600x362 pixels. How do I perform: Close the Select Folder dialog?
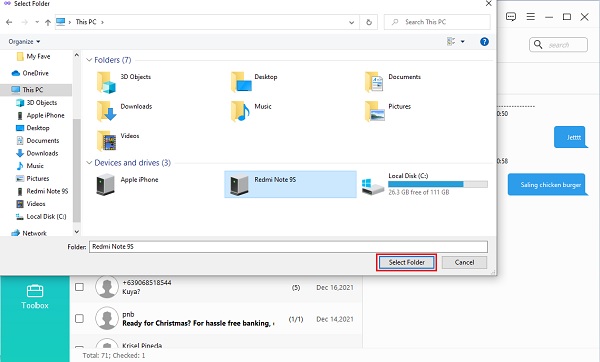[488, 3]
